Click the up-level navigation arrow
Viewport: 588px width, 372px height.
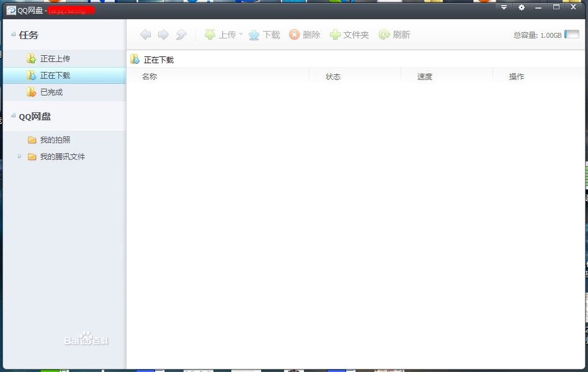point(180,34)
